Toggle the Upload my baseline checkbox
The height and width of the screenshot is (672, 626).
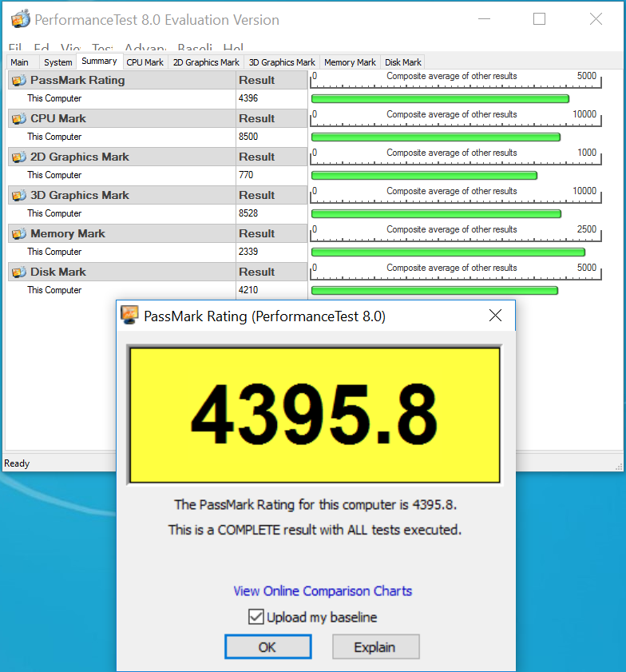[x=256, y=617]
